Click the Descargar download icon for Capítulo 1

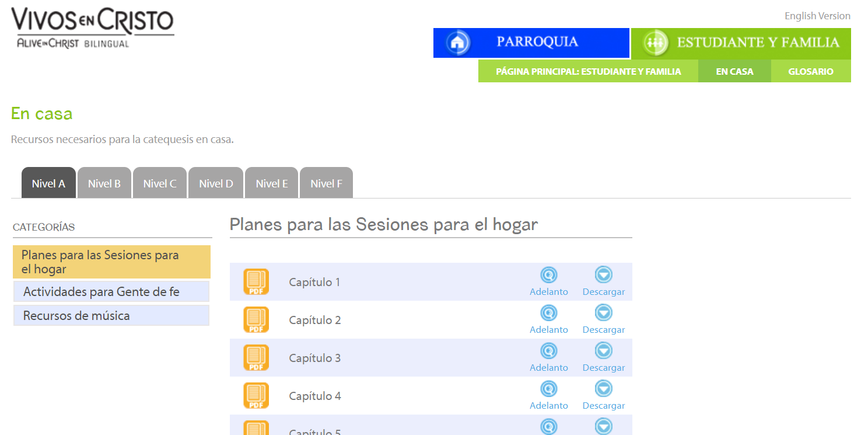pos(603,275)
